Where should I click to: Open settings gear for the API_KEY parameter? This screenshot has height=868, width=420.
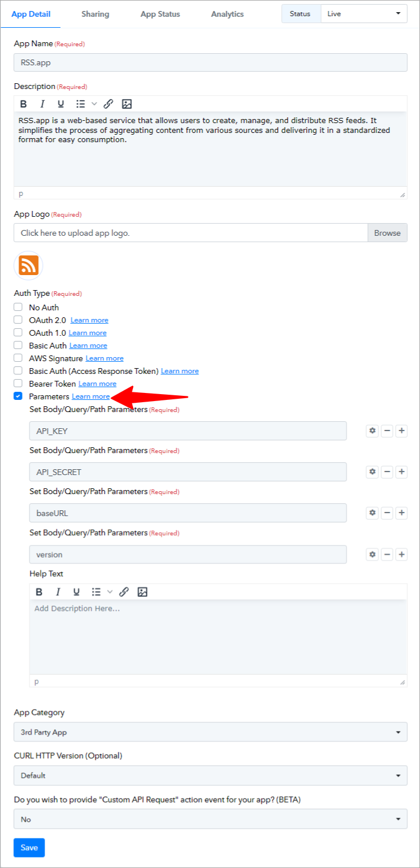373,431
